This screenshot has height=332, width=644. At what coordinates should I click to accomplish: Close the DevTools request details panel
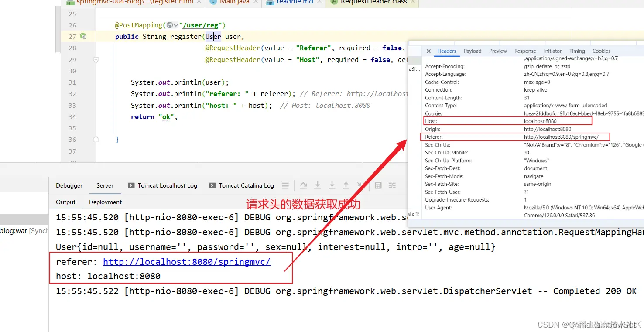pyautogui.click(x=428, y=51)
